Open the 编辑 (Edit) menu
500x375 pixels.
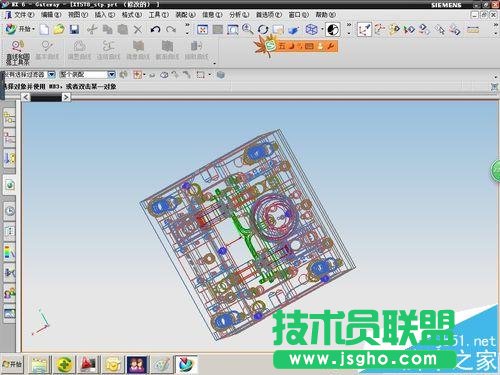coord(51,15)
